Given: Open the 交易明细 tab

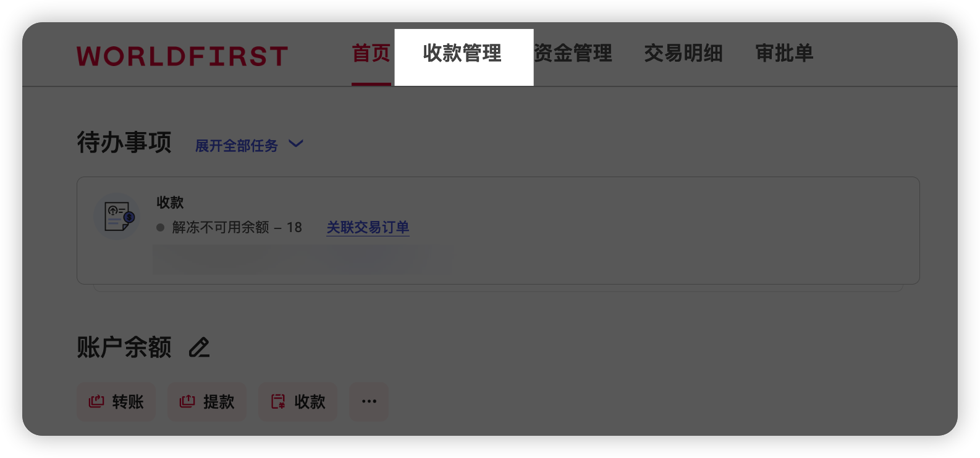Looking at the screenshot, I should tap(683, 54).
